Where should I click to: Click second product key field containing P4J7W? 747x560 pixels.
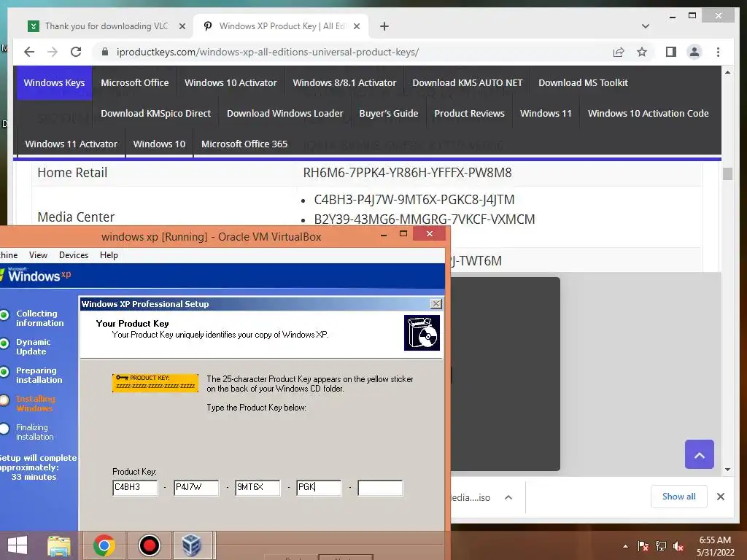tap(196, 488)
